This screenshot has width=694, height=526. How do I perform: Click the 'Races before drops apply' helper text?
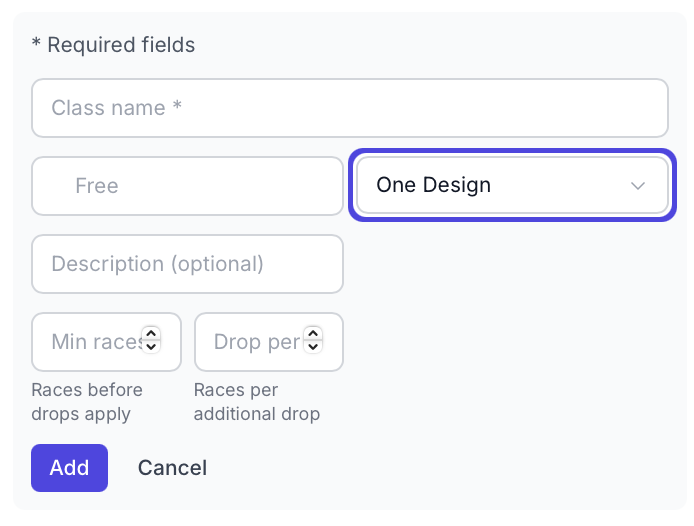[87, 401]
